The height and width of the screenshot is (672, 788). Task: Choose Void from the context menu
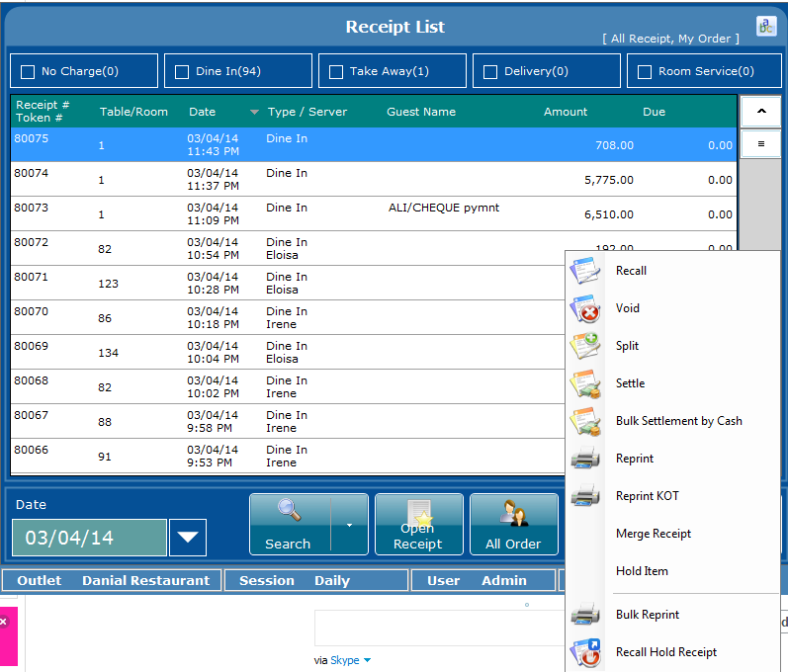pyautogui.click(x=628, y=308)
